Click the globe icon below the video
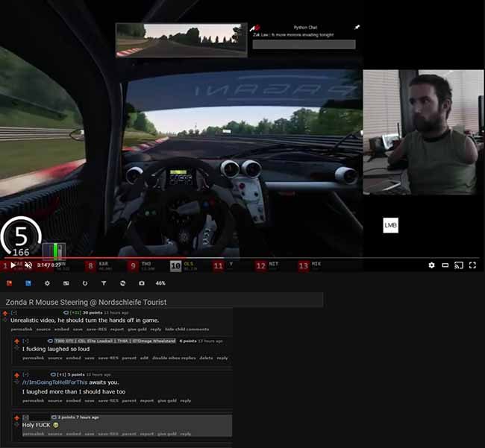The height and width of the screenshot is (448, 485). pos(123,283)
